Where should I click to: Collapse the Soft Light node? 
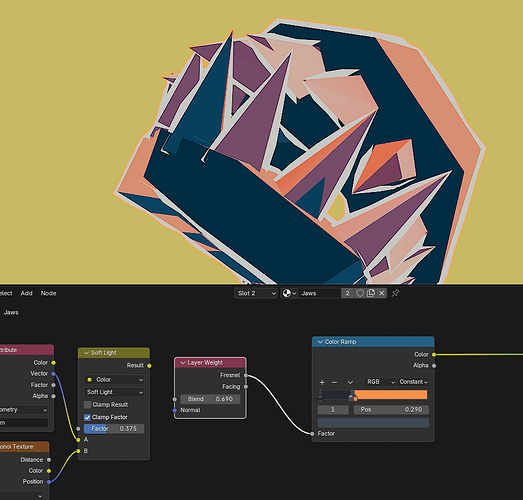[x=86, y=353]
